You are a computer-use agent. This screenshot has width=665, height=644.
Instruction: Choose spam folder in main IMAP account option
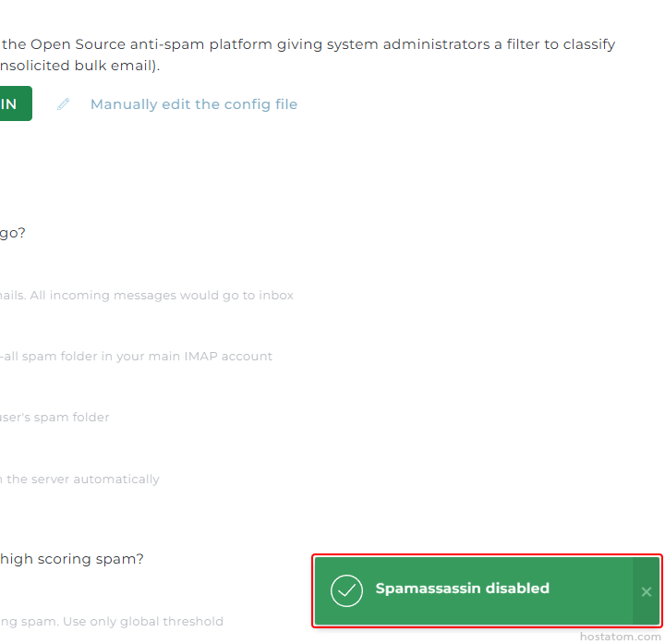[x=139, y=357]
